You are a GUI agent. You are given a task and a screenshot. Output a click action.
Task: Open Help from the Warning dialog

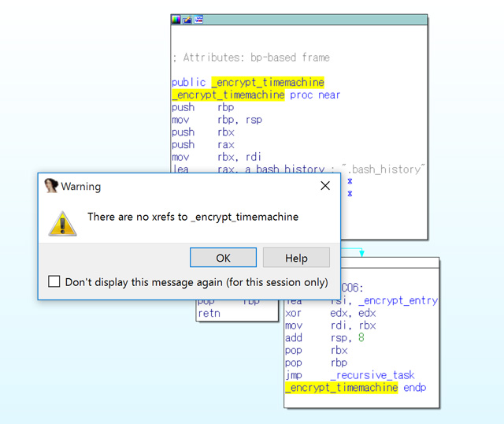[296, 258]
